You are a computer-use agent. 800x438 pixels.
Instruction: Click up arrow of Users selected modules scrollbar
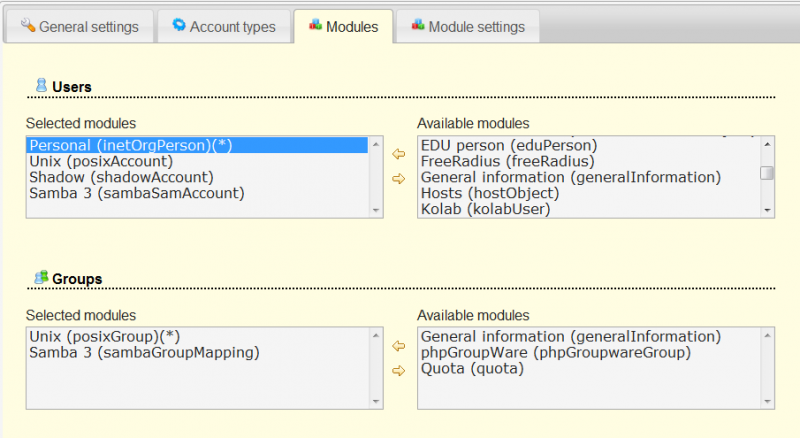pos(376,144)
